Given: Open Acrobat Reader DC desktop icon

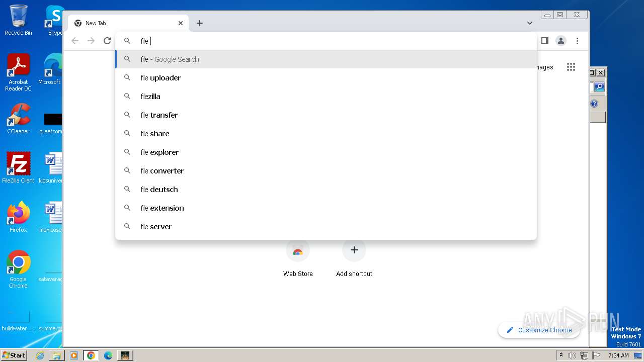Looking at the screenshot, I should [18, 72].
